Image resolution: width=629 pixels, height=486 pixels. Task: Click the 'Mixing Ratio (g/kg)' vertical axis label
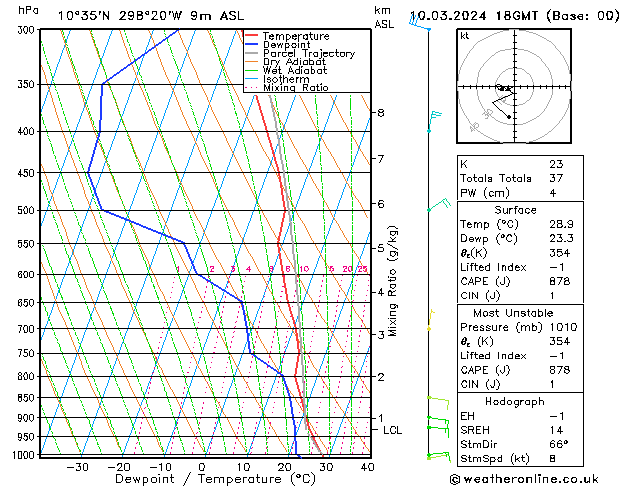393,281
